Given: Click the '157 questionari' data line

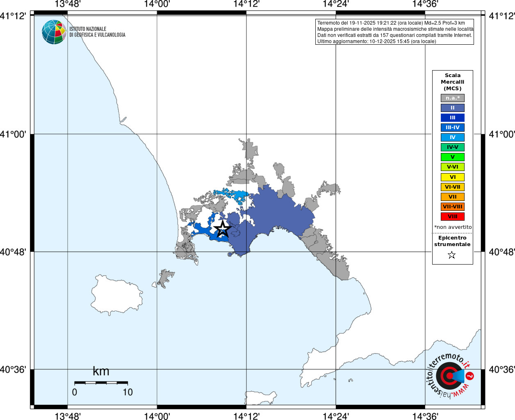Looking at the screenshot, I should click(x=394, y=35).
